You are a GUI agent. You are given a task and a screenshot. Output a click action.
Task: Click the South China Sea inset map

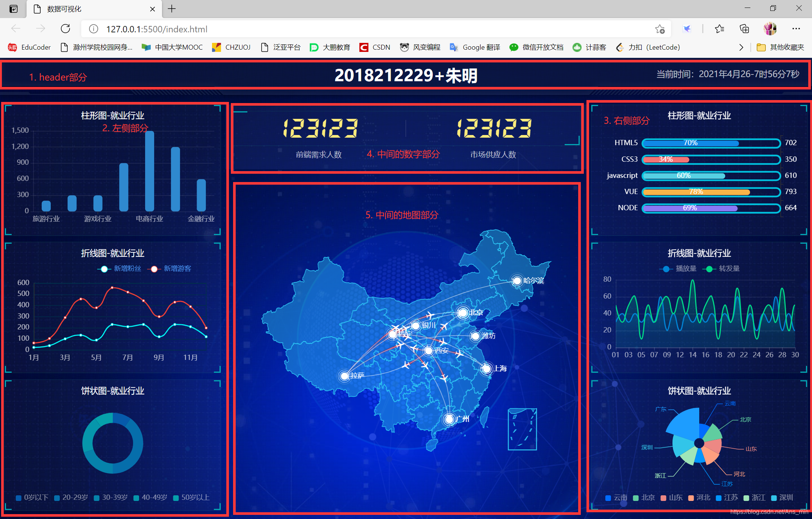pyautogui.click(x=522, y=429)
